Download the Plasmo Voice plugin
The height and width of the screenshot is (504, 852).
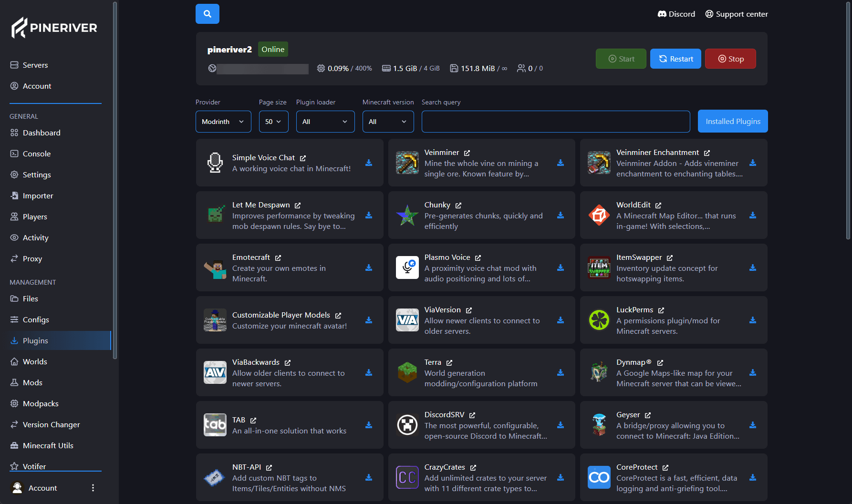[561, 268]
